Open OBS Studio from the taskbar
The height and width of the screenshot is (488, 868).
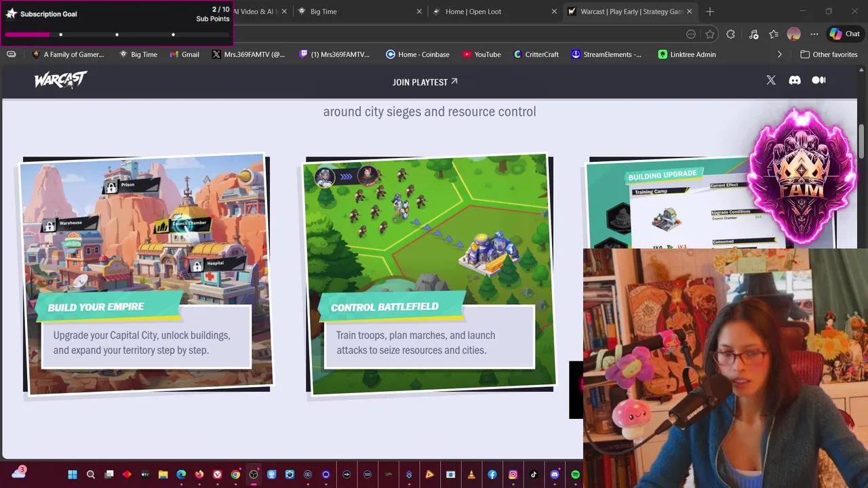[x=254, y=474]
